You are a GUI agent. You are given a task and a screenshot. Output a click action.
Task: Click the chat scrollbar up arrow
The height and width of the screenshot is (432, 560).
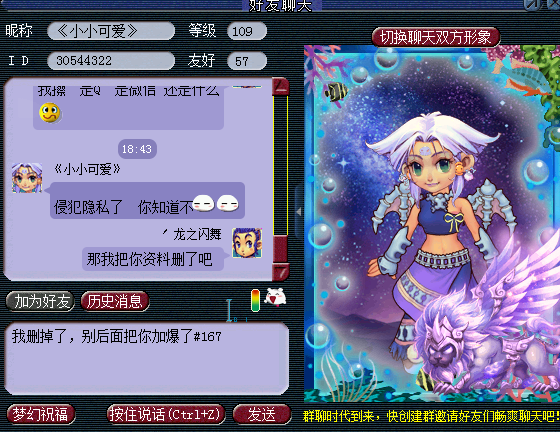(281, 86)
